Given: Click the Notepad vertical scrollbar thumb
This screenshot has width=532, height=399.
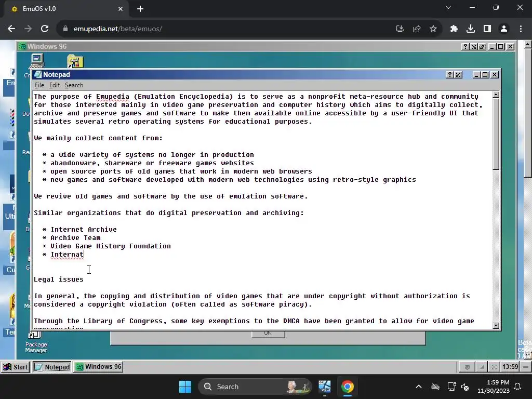Looking at the screenshot, I should click(496, 134).
